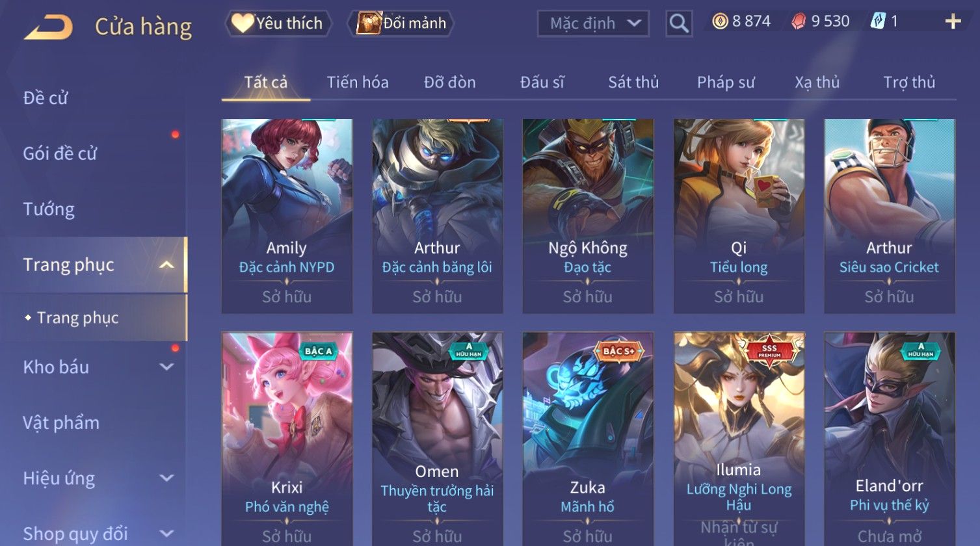Tap the plus icon to add currency
Screen dimensions: 980x546
pos(953,22)
